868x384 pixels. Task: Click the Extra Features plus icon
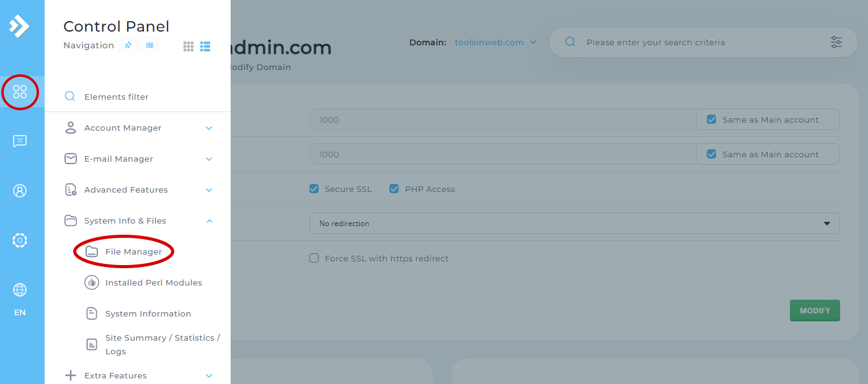point(71,375)
